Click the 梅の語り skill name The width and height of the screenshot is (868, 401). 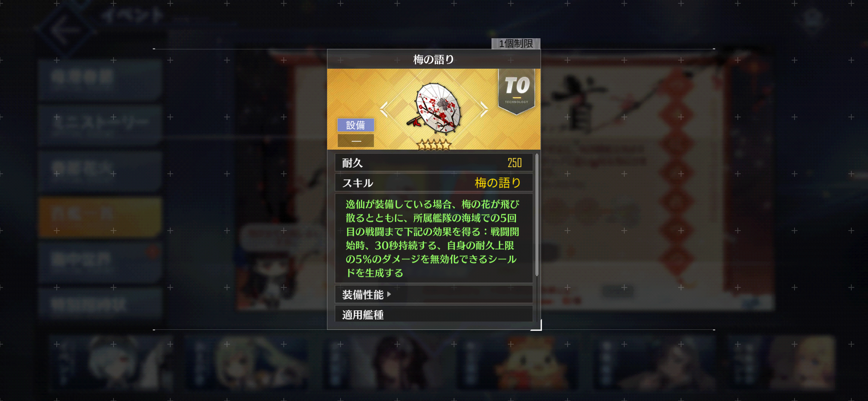point(498,183)
